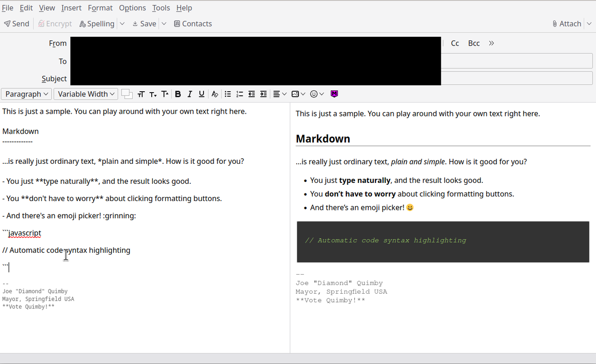Expand the Save options dropdown arrow

[x=164, y=24]
